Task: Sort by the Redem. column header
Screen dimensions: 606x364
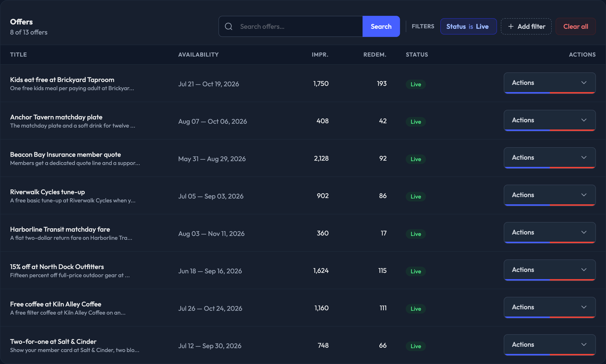Action: pos(375,55)
